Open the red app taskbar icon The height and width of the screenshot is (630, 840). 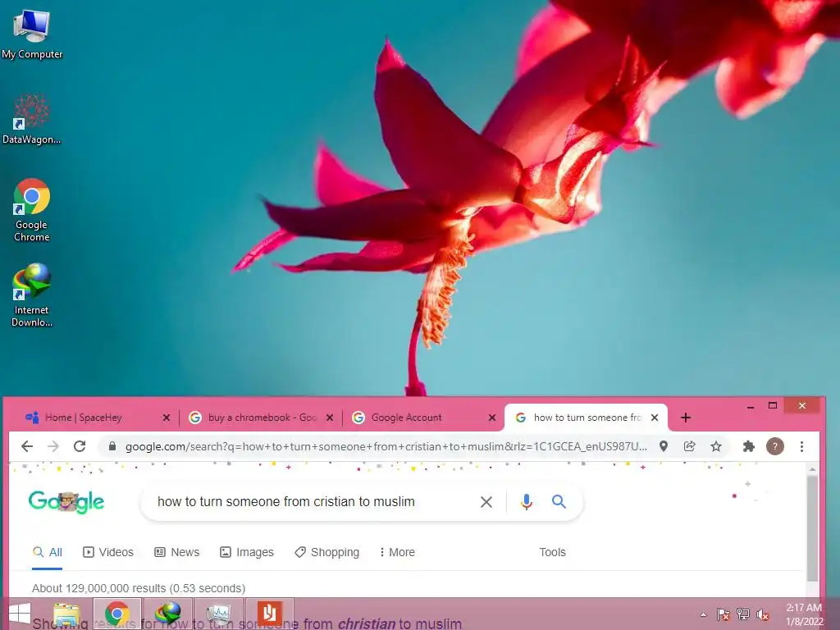tap(269, 614)
